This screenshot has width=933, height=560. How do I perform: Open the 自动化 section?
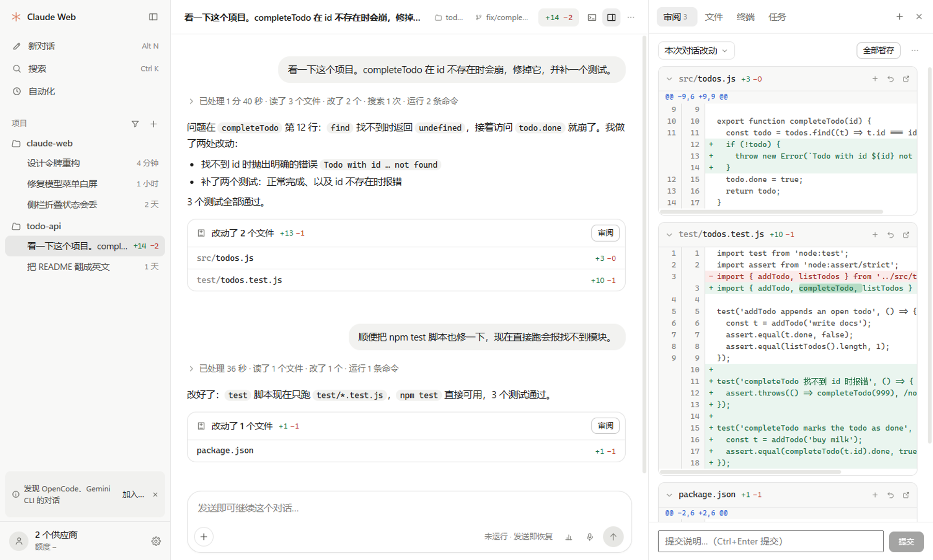pos(85,92)
